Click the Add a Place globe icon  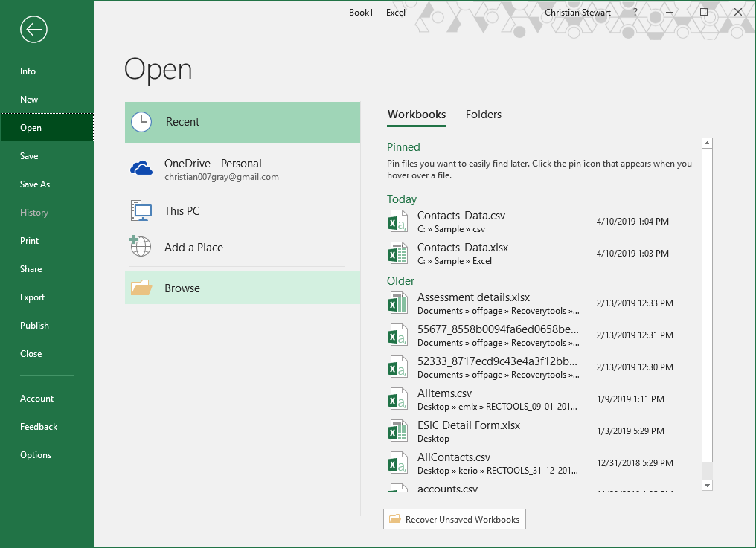[x=141, y=246]
